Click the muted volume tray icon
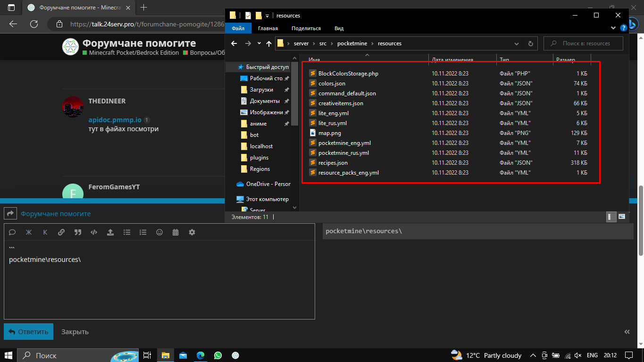 tap(579, 355)
